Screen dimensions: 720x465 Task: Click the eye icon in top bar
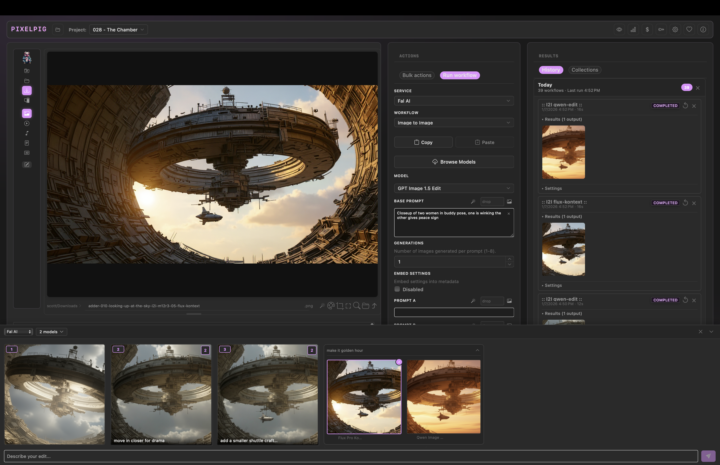click(x=619, y=29)
